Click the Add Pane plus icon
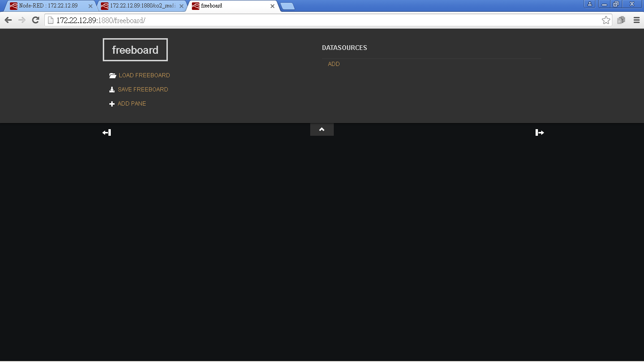Image resolution: width=644 pixels, height=362 pixels. click(x=112, y=104)
